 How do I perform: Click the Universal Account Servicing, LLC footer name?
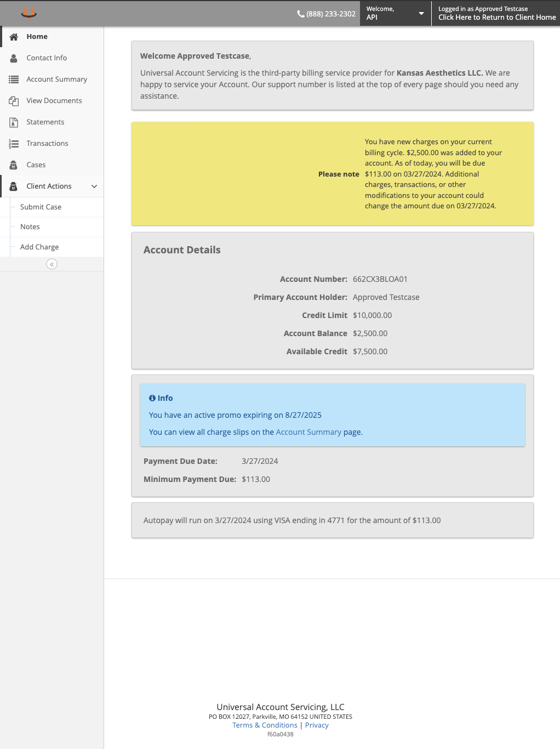(281, 707)
